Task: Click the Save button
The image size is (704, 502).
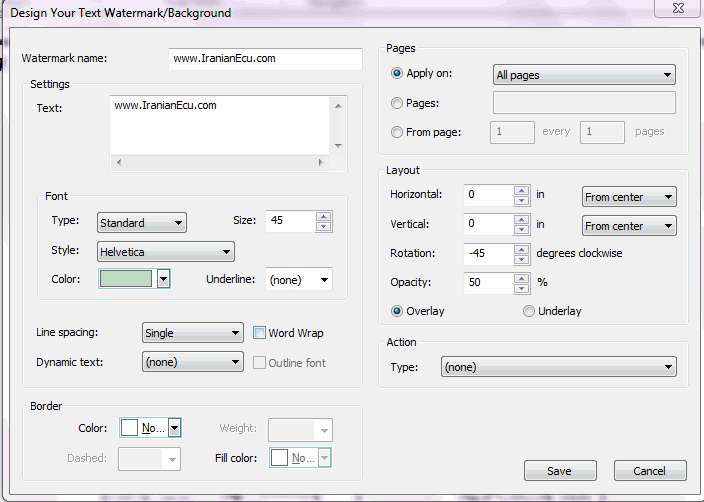Action: 559,471
